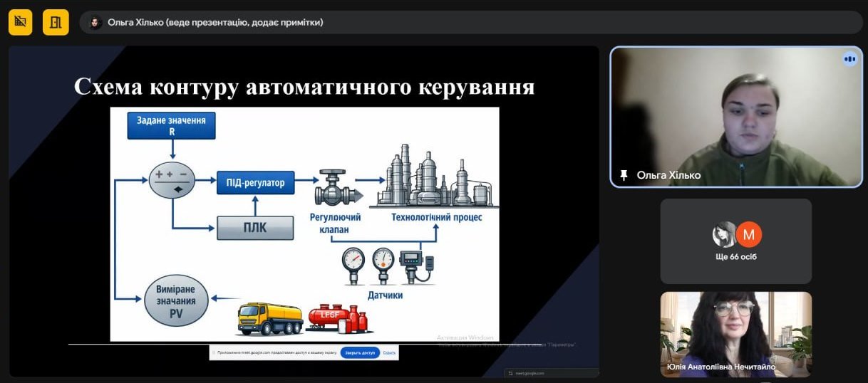Click the drag handle on the screen-sharing notification
This screenshot has height=383, width=868.
(214, 352)
